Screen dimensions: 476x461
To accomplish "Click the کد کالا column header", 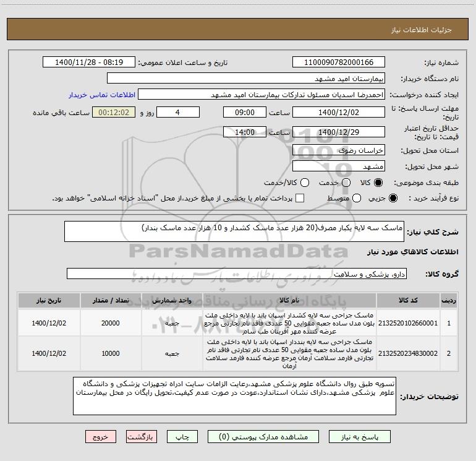I will coord(408,300).
